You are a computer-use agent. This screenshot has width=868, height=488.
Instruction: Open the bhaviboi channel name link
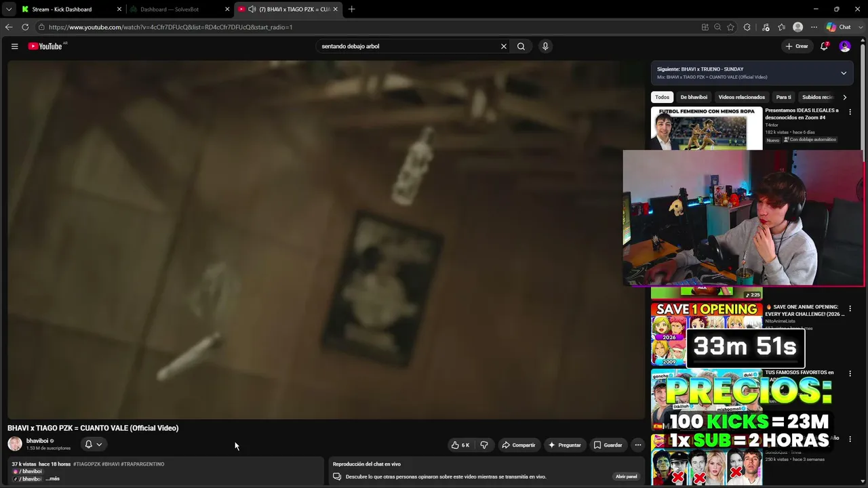pyautogui.click(x=37, y=441)
